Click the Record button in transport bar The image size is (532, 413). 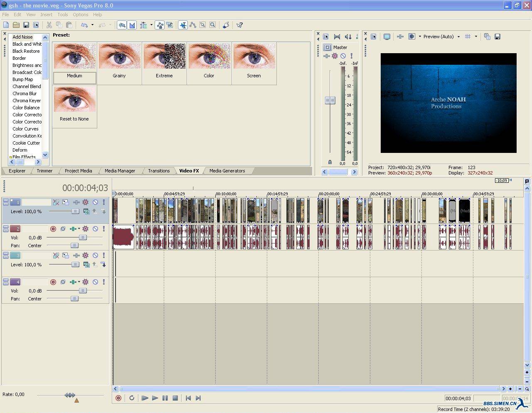(118, 398)
